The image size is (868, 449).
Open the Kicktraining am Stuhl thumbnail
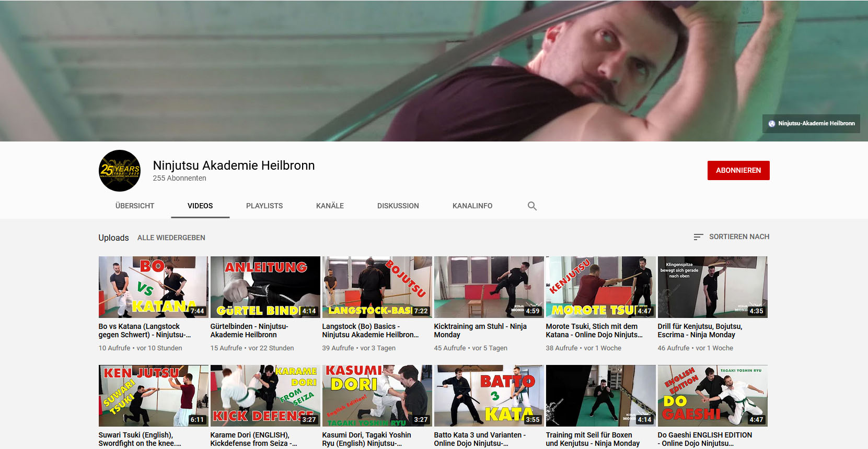(x=489, y=287)
